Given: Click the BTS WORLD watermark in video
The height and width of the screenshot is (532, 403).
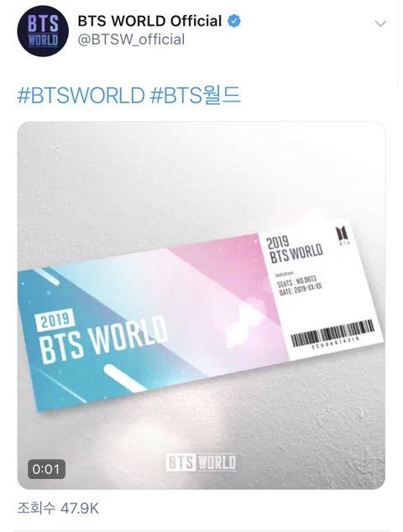Looking at the screenshot, I should [x=201, y=462].
